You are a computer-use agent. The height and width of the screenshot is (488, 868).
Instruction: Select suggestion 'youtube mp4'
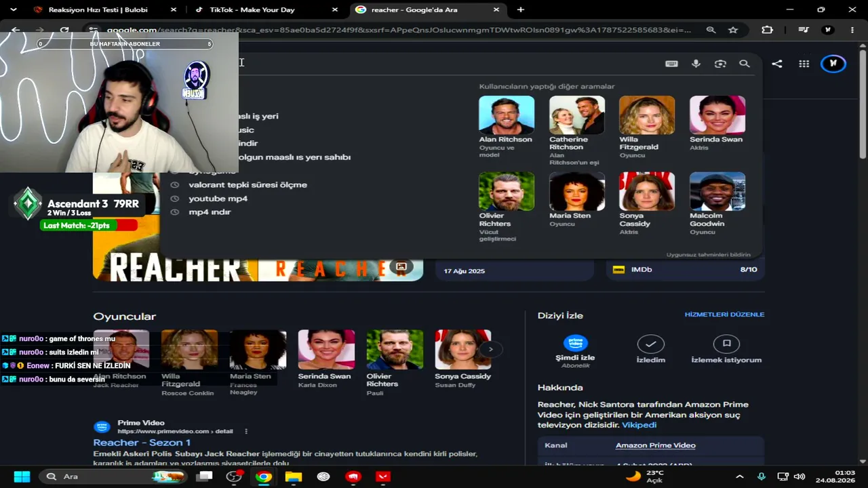pos(218,199)
